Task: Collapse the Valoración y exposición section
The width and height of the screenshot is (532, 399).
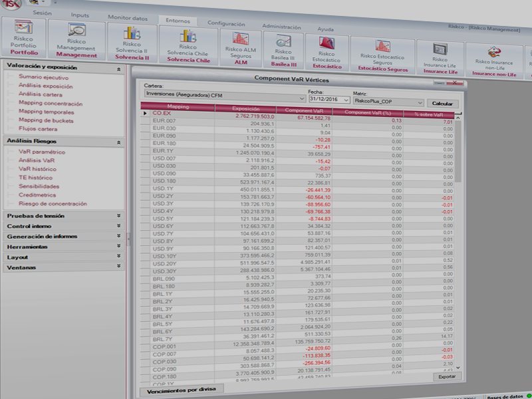Action: 118,69
